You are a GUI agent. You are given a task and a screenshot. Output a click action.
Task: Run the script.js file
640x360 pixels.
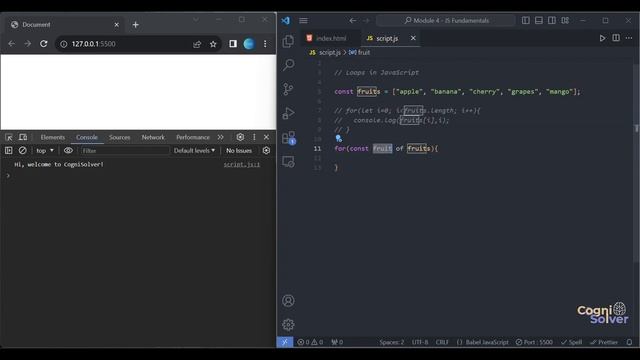point(602,38)
